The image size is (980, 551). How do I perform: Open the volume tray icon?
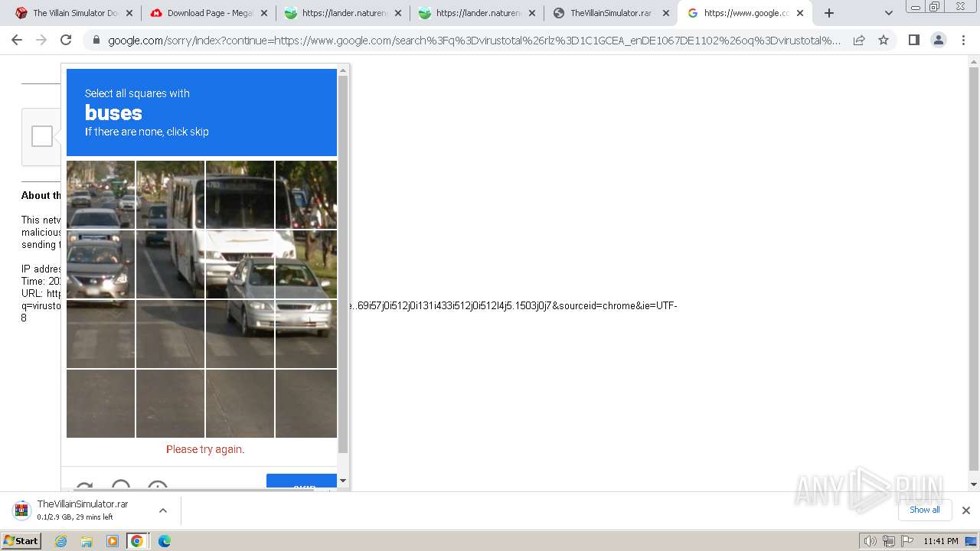(871, 541)
